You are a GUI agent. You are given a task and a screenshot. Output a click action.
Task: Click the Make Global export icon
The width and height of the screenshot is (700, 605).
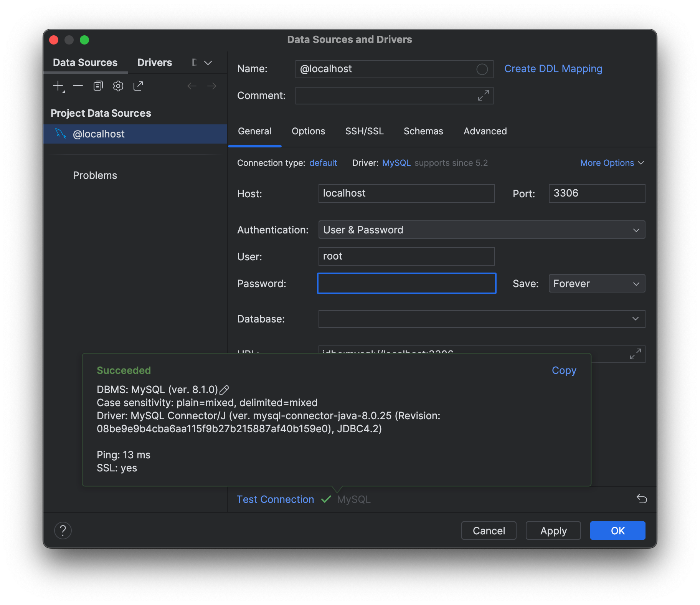coord(138,86)
